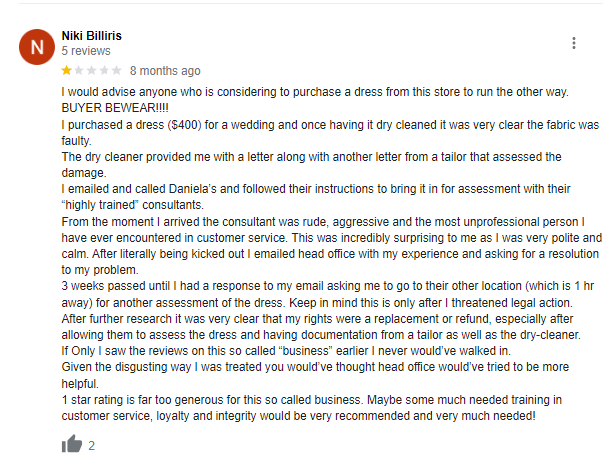Click the third grey rating star
613x468 pixels.
point(92,71)
